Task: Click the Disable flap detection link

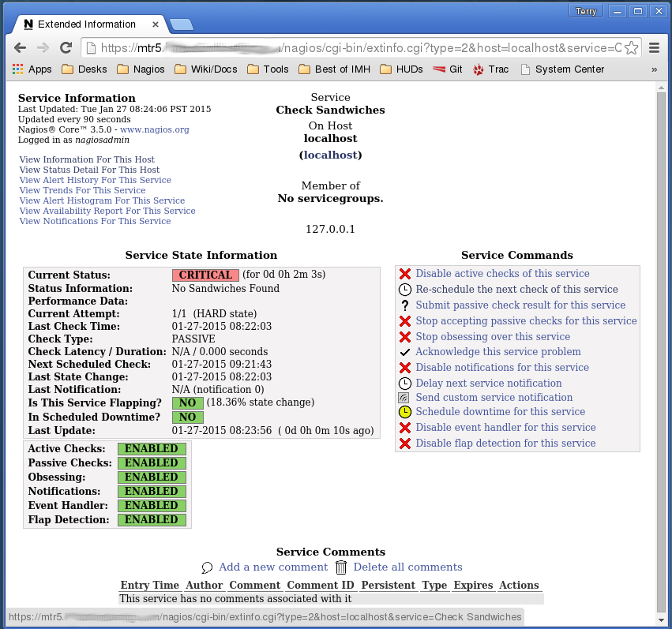Action: tap(505, 444)
